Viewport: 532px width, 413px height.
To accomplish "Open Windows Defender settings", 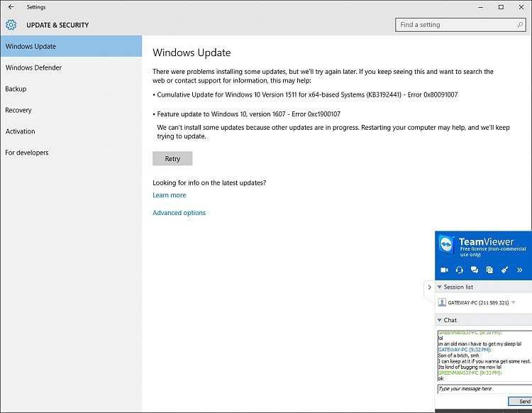I will (71, 67).
